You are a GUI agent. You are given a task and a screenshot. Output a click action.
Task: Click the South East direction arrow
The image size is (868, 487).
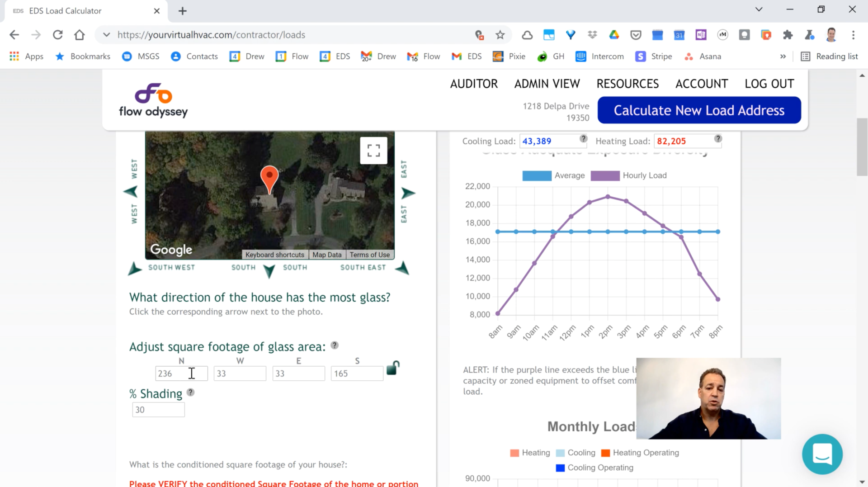(x=402, y=268)
